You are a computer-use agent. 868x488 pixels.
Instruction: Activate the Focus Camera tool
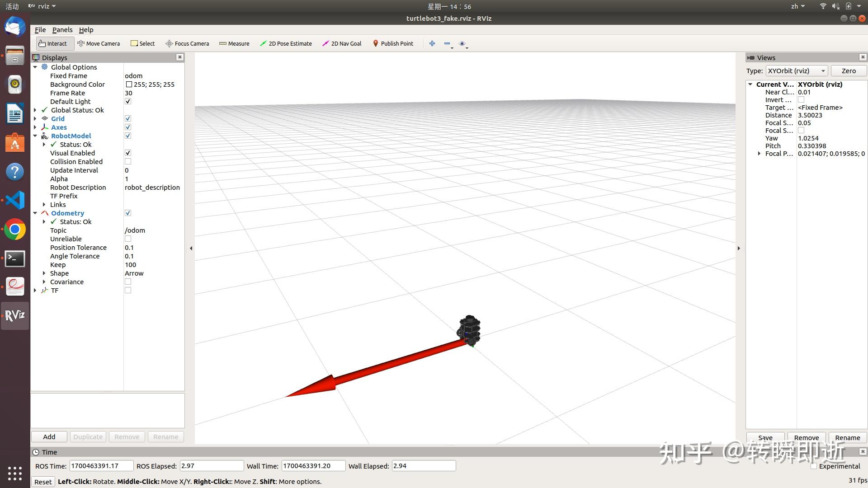(187, 43)
